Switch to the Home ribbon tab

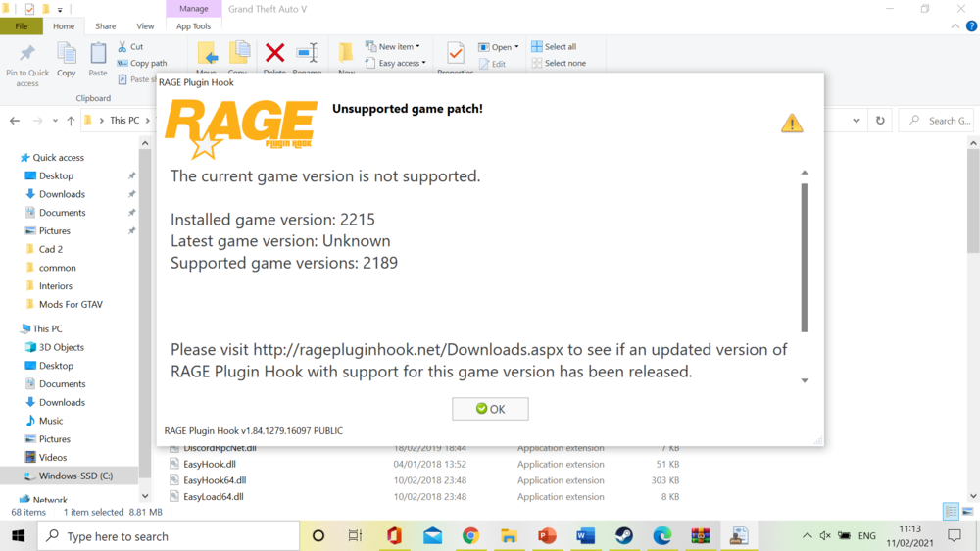63,26
